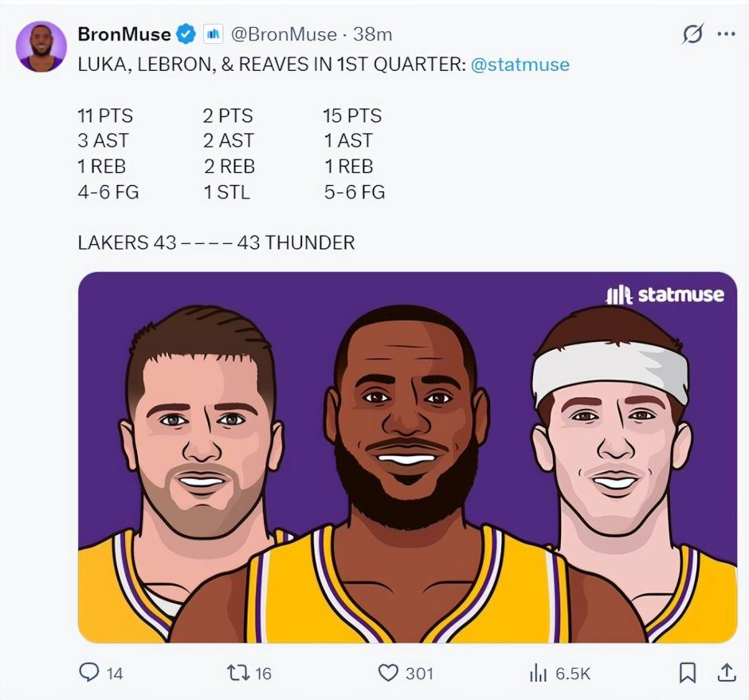The image size is (749, 700).
Task: Click the statmuse logo watermark in image
Action: 665,295
